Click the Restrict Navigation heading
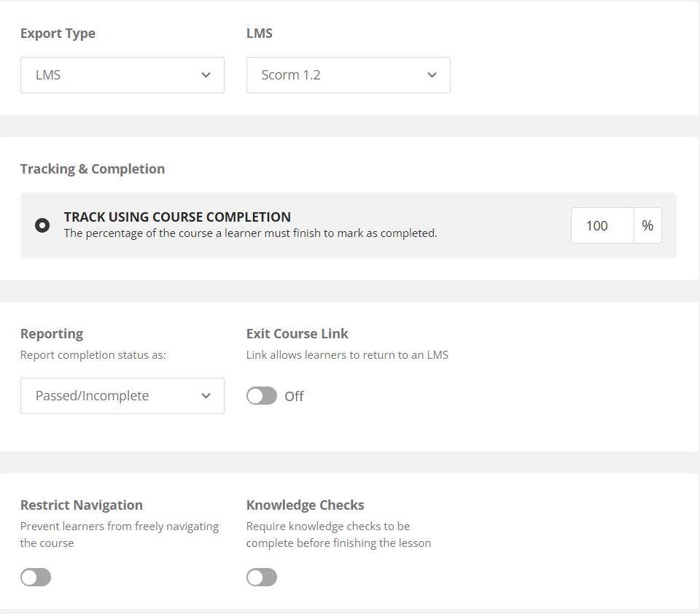This screenshot has width=700, height=614. pos(82,505)
